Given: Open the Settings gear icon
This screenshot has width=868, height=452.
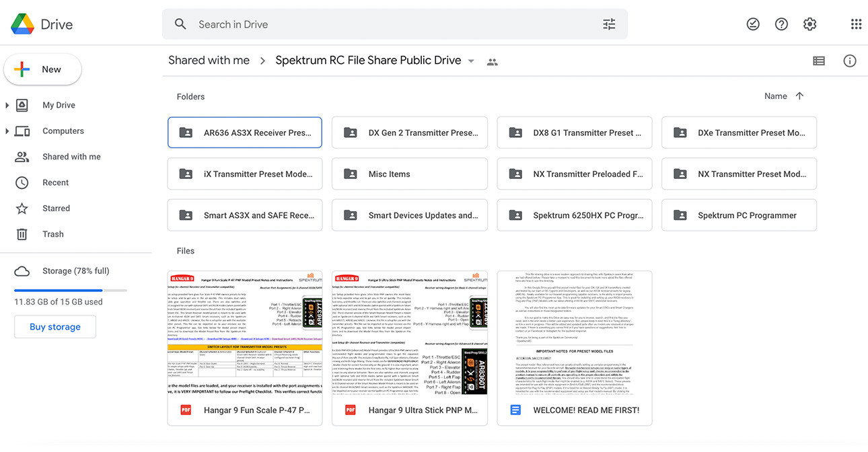Looking at the screenshot, I should 809,24.
